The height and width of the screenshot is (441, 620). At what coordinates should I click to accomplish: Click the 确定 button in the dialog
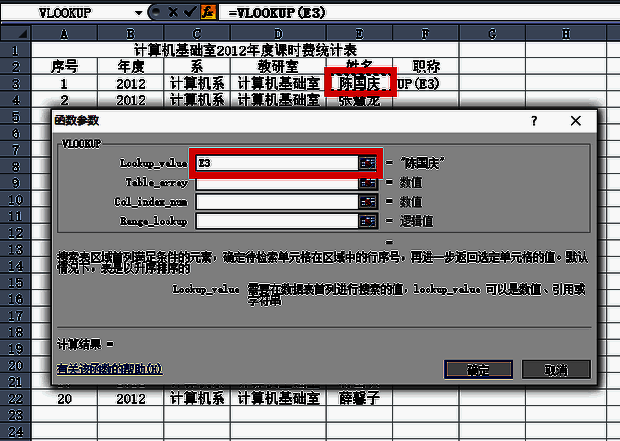point(478,370)
